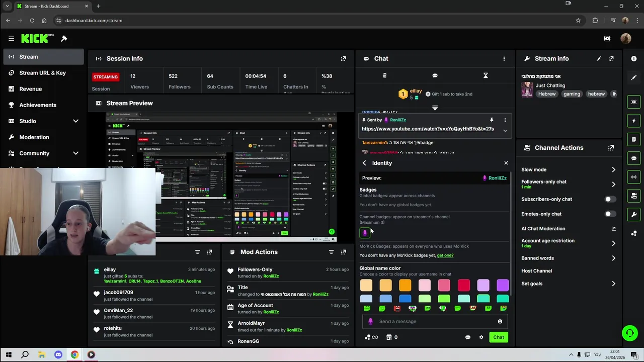Screen dimensions: 644x362
Task: Close the Identity panel
Action: pos(506,163)
